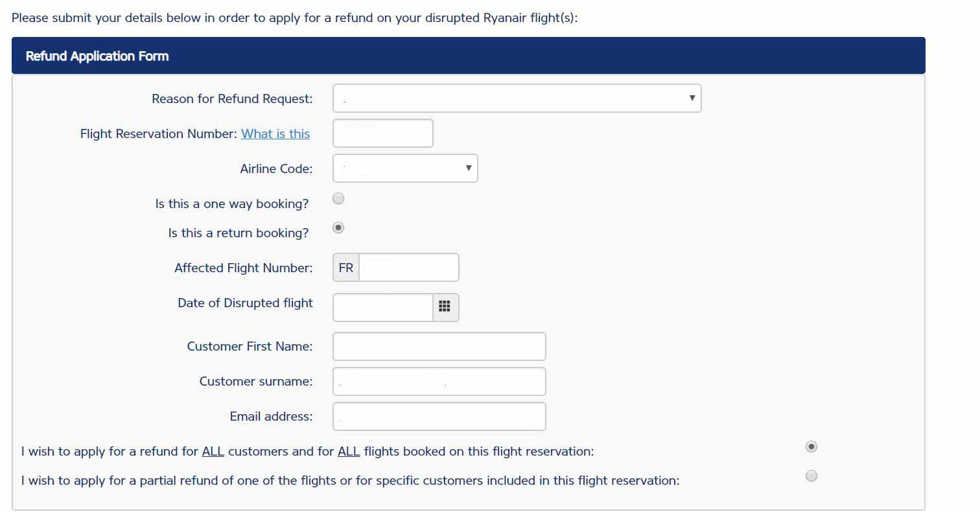
Task: Select the Date of Disrupted flight label
Action: 245,303
